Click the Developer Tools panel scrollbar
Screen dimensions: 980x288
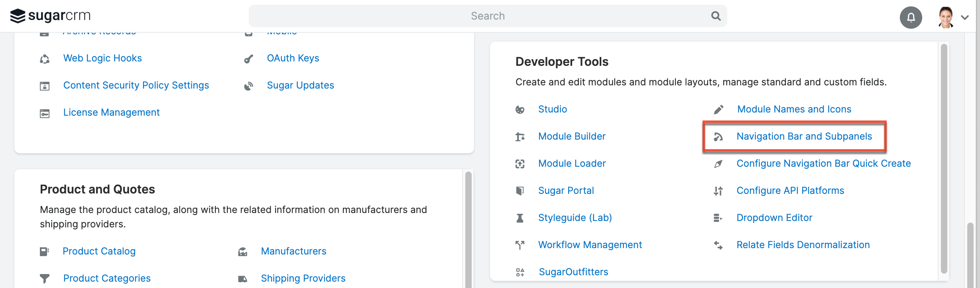(x=944, y=159)
